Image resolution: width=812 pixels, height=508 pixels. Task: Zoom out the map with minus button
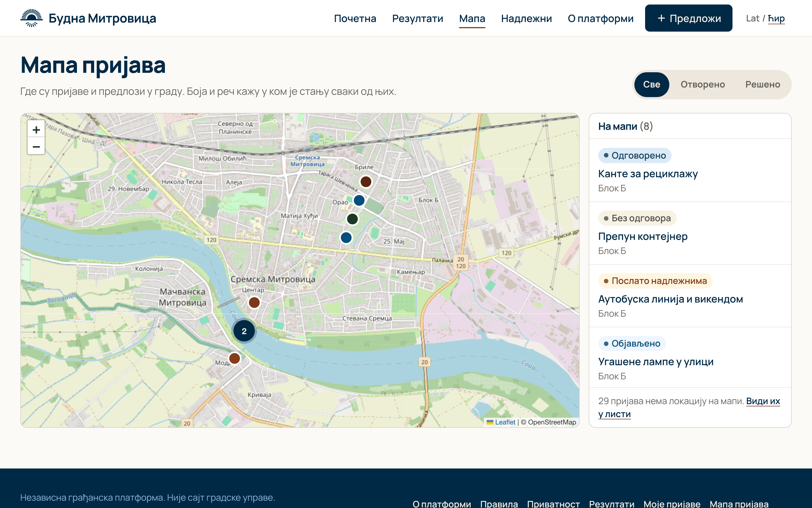click(36, 146)
